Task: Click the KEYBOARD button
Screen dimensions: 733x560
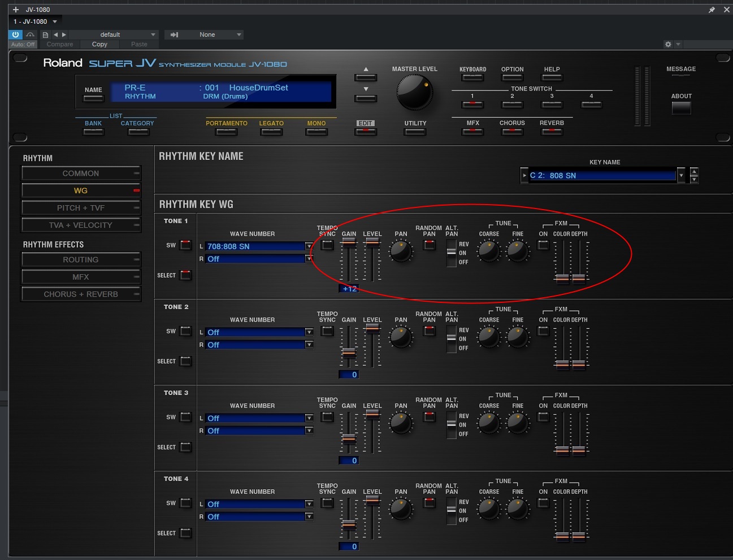Action: 472,77
